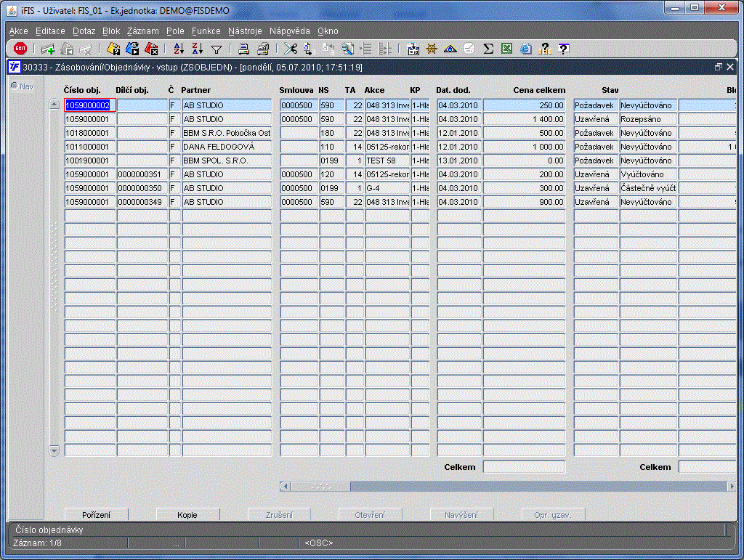Click action cell G-4
This screenshot has height=560, width=744.
tap(387, 188)
